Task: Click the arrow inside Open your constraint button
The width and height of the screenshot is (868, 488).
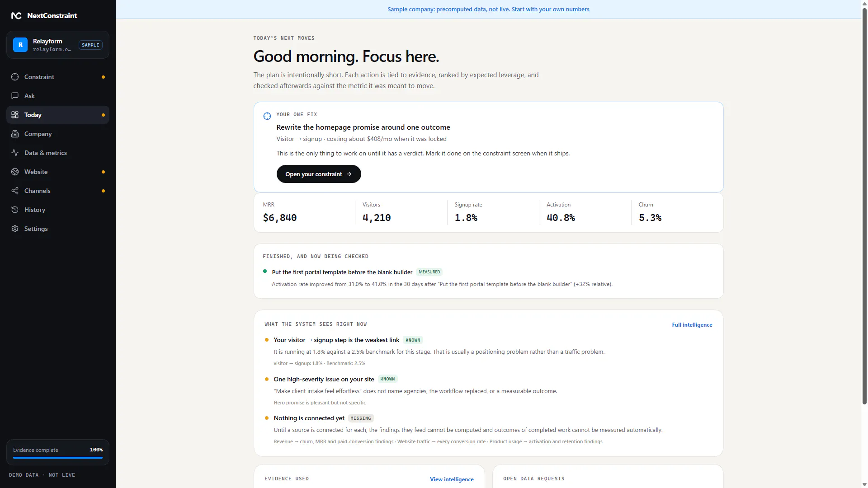Action: [349, 174]
